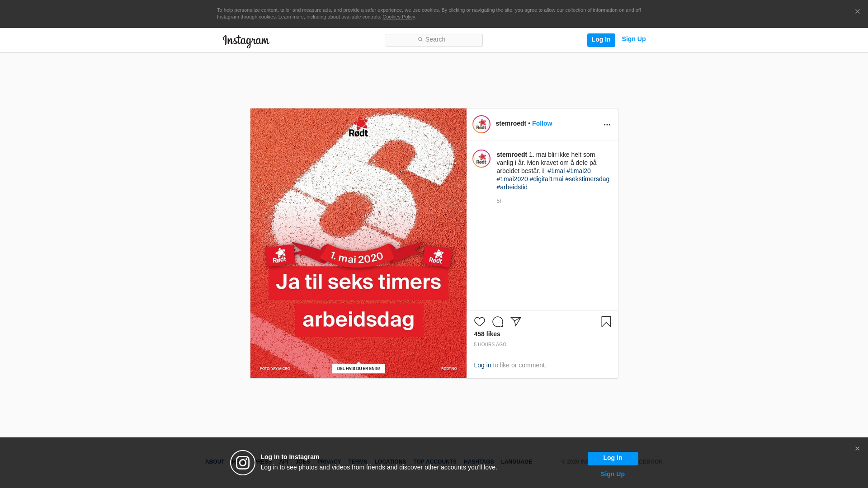Image resolution: width=868 pixels, height=488 pixels.
Task: Click the Search input field
Action: click(x=434, y=40)
